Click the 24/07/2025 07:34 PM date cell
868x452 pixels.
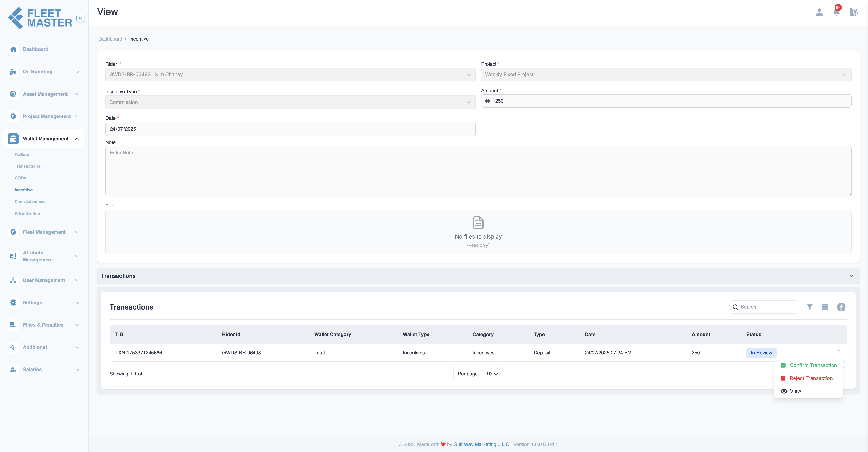click(x=608, y=353)
